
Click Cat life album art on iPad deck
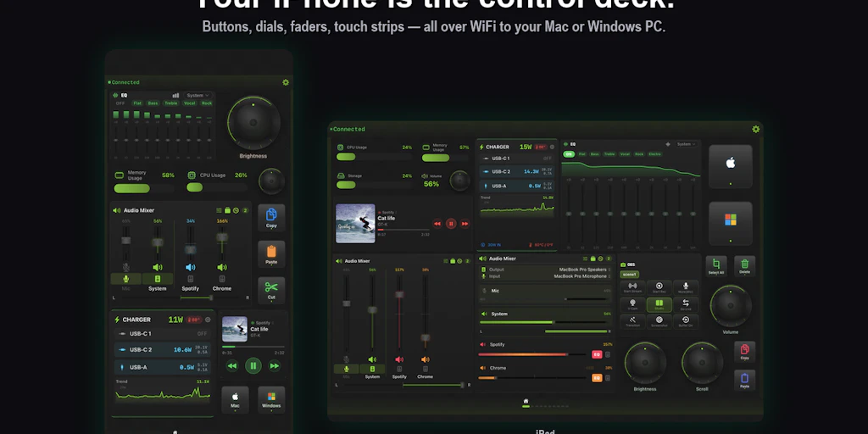355,224
